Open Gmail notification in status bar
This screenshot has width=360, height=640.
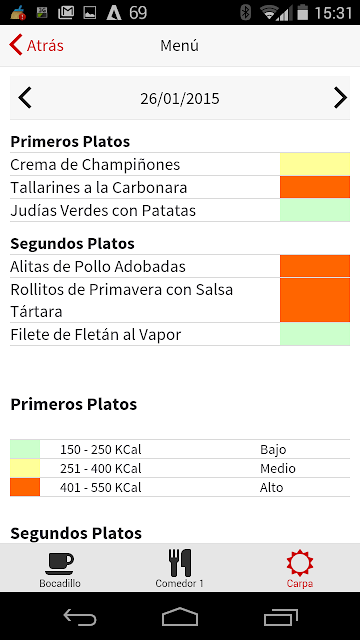pyautogui.click(x=66, y=13)
